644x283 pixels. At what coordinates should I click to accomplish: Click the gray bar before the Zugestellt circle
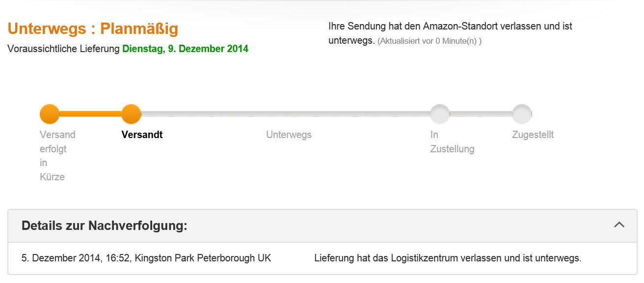coord(481,114)
